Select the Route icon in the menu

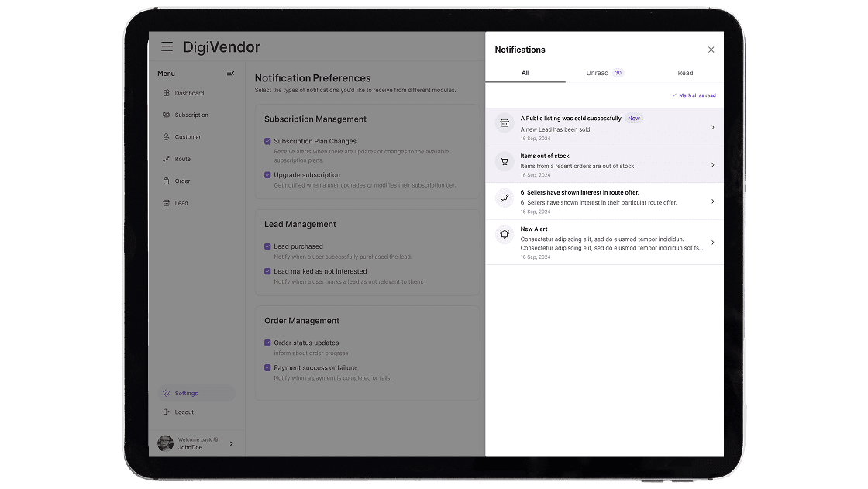pyautogui.click(x=166, y=159)
